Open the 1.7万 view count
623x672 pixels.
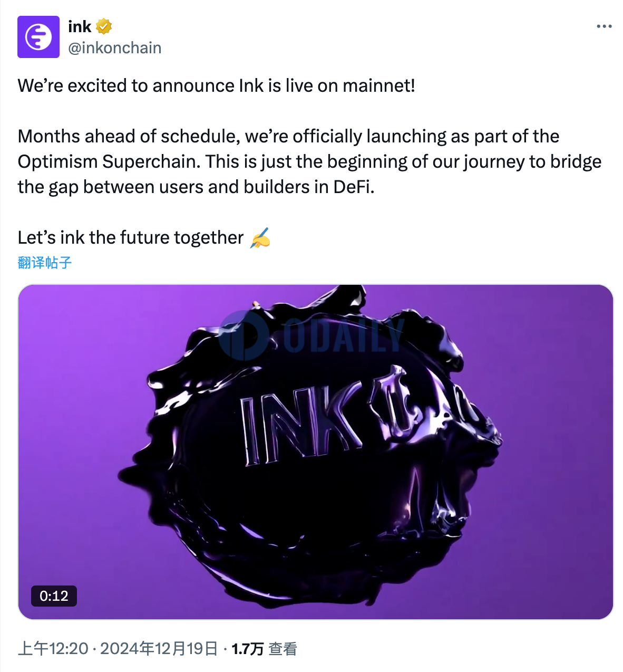pos(248,649)
